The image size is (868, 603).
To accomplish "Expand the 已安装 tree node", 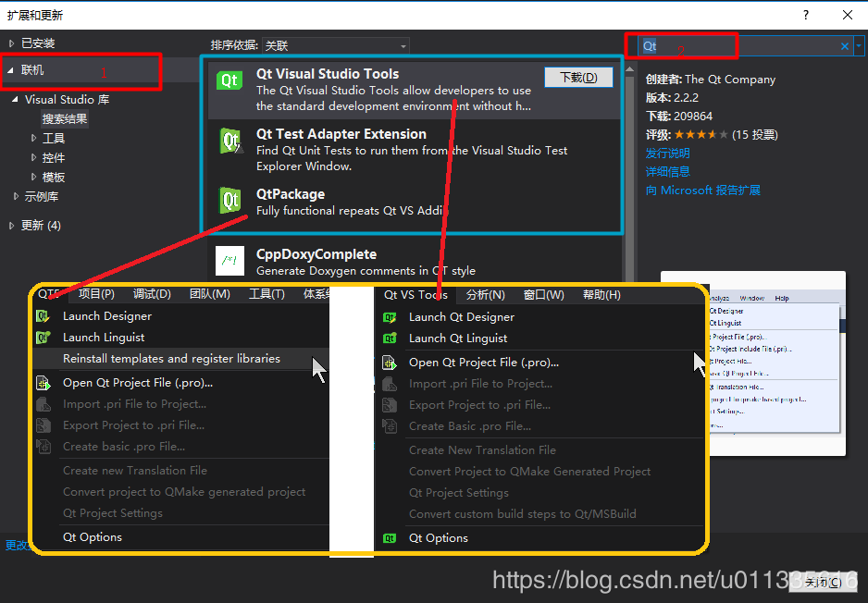I will click(x=12, y=43).
